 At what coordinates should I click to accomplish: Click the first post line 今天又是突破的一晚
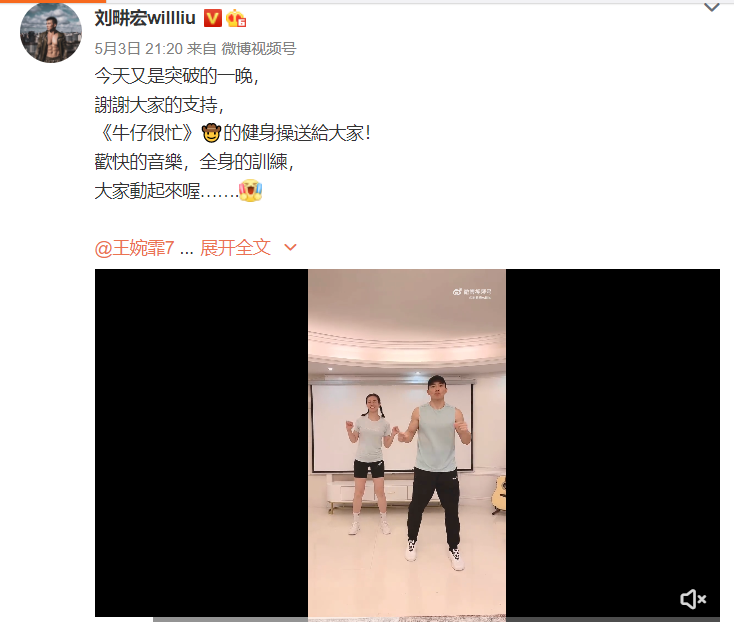tap(176, 76)
